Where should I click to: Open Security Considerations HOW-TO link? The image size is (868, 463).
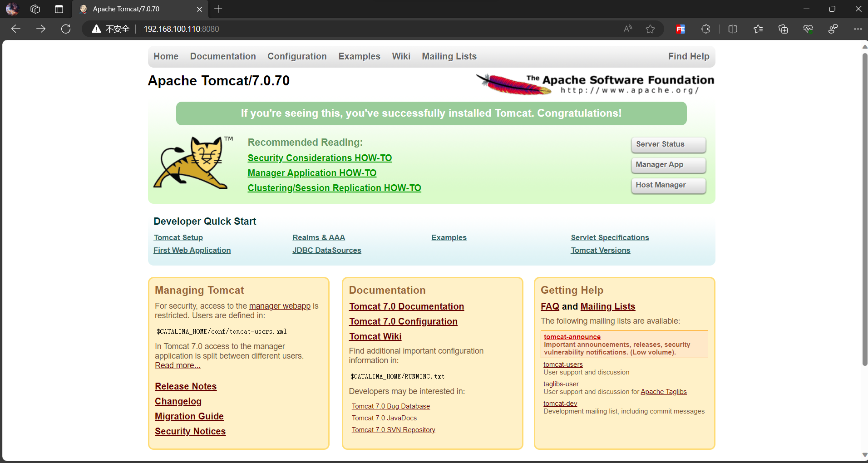pyautogui.click(x=320, y=158)
